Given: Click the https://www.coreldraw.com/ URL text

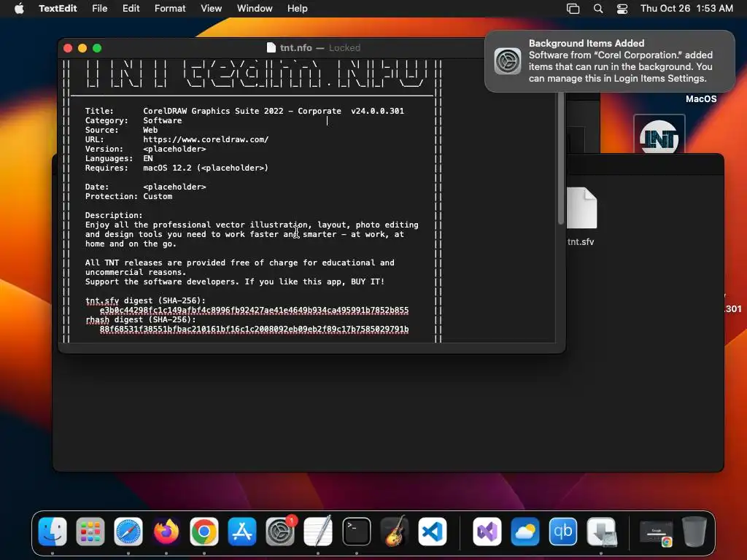Looking at the screenshot, I should click(206, 139).
